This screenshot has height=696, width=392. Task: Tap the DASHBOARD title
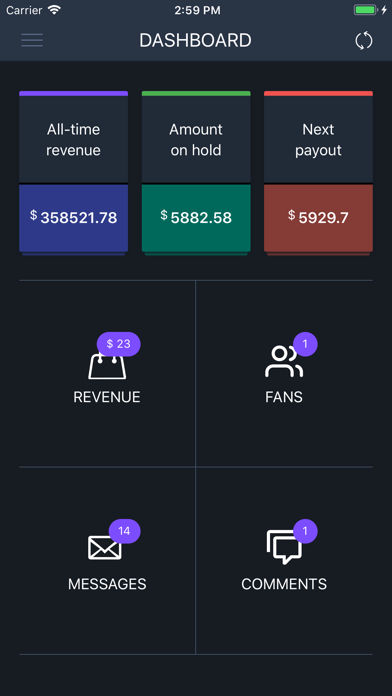pyautogui.click(x=195, y=41)
